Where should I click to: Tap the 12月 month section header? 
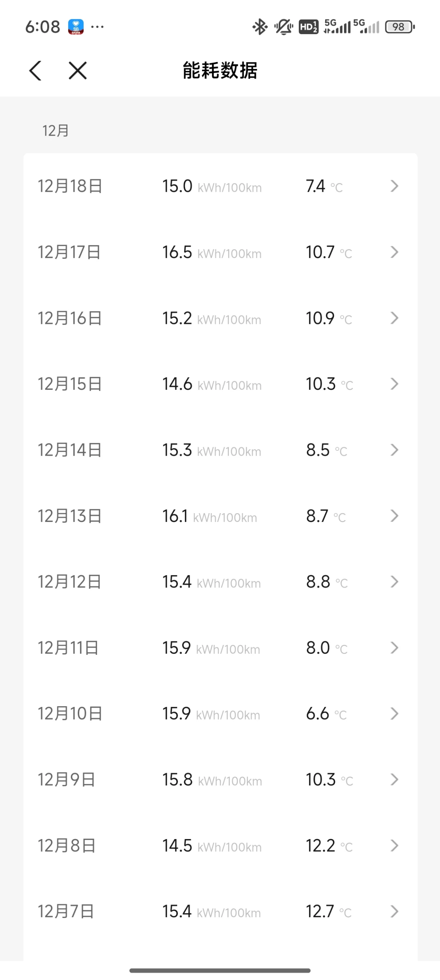(55, 131)
